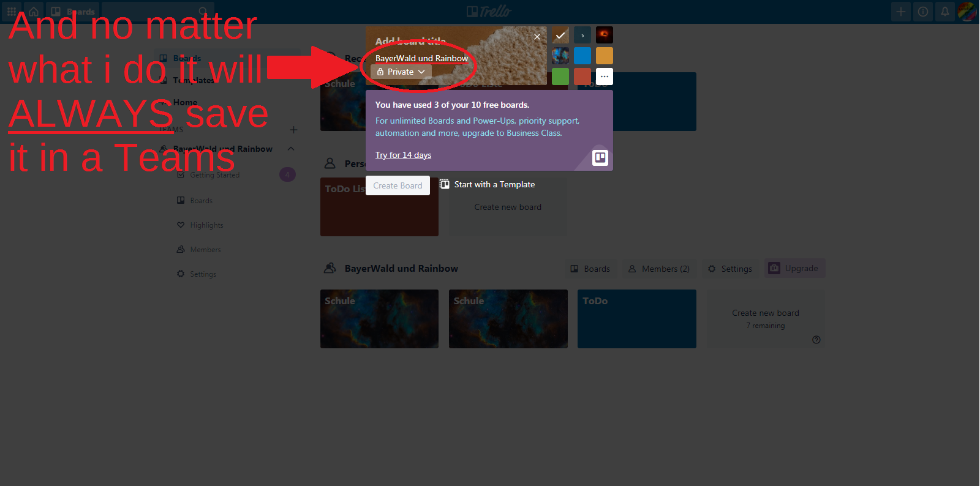Screen dimensions: 980x486
Task: Open the information icon in header
Action: click(x=922, y=11)
